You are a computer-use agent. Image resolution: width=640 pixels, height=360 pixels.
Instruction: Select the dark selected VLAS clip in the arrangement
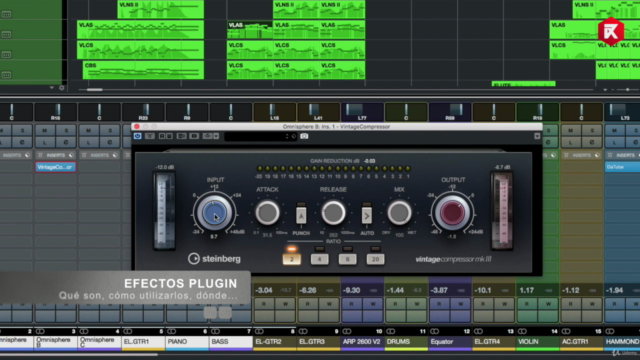pos(250,30)
